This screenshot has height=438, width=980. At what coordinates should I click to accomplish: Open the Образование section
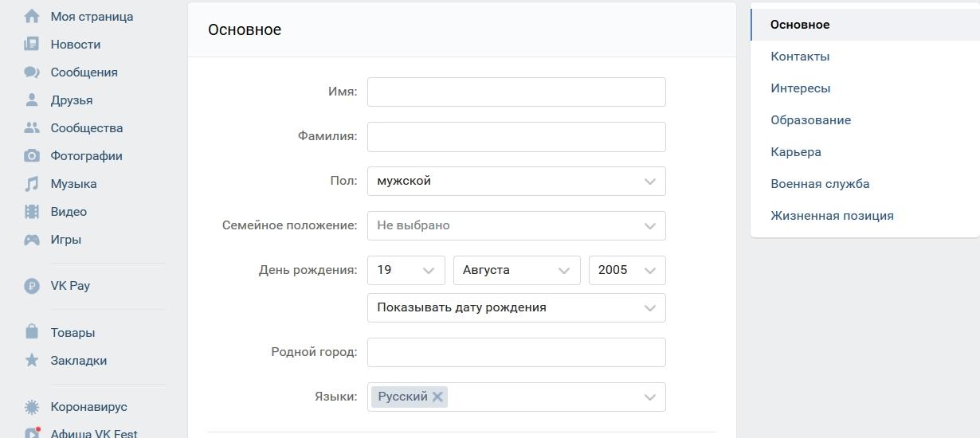tap(810, 120)
